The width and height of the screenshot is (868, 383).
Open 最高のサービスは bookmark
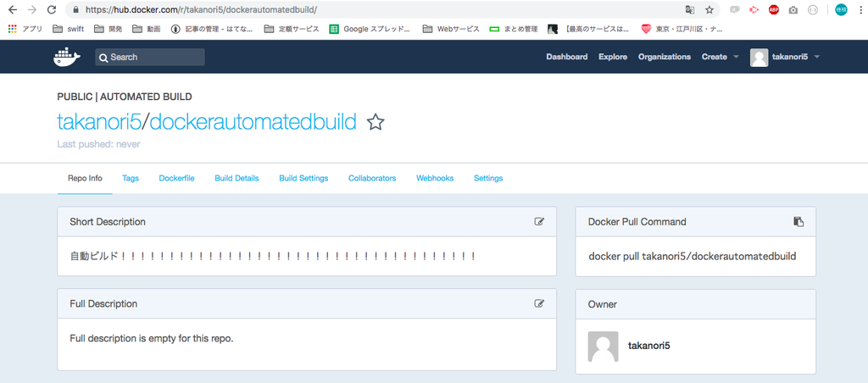tap(588, 30)
